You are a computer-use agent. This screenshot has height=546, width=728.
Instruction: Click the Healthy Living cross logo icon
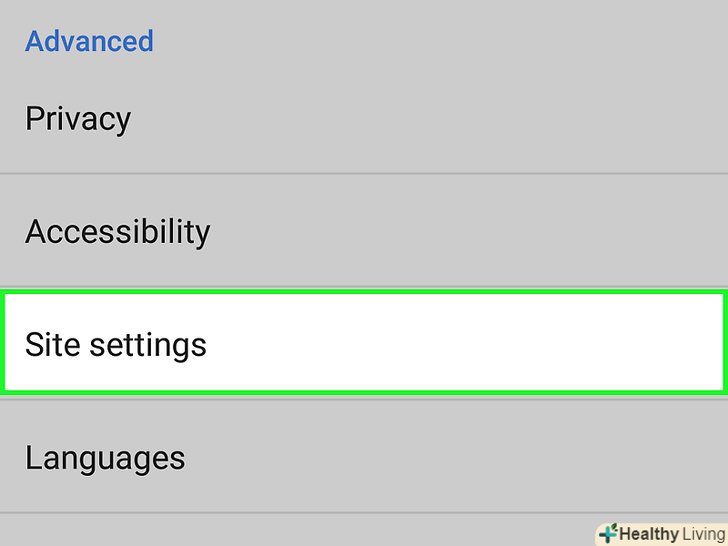[x=607, y=534]
